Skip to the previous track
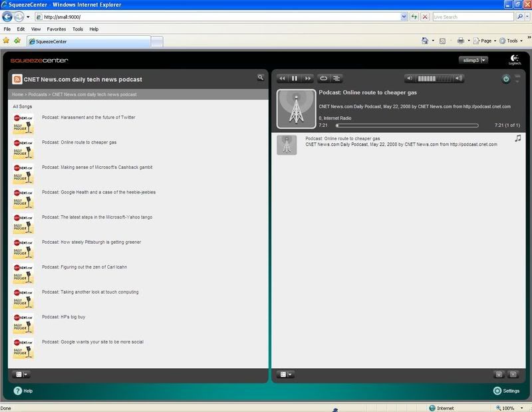This screenshot has width=532, height=412. point(283,78)
